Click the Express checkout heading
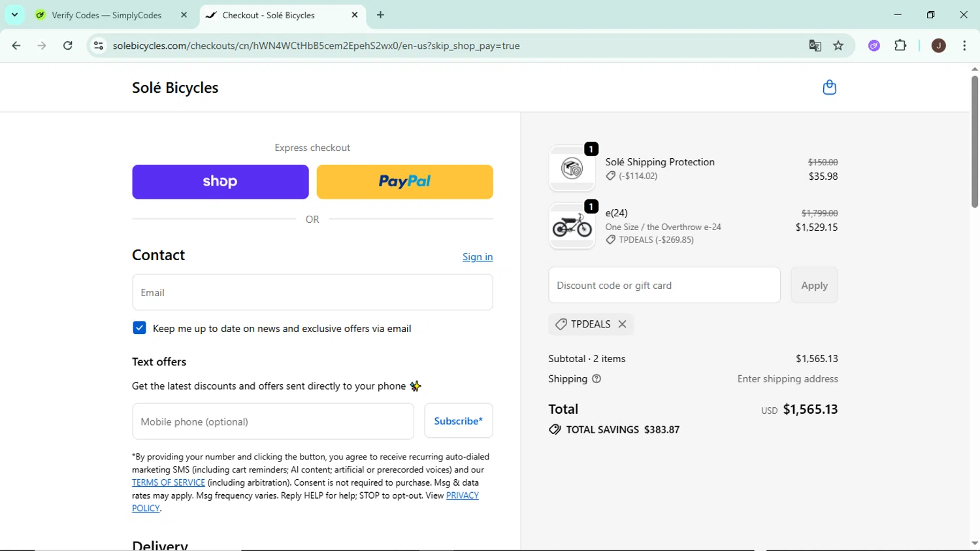980x551 pixels. coord(312,148)
